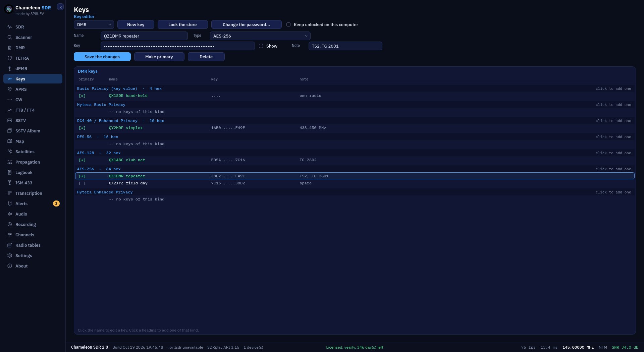Click the SSTV image icon

tap(10, 120)
